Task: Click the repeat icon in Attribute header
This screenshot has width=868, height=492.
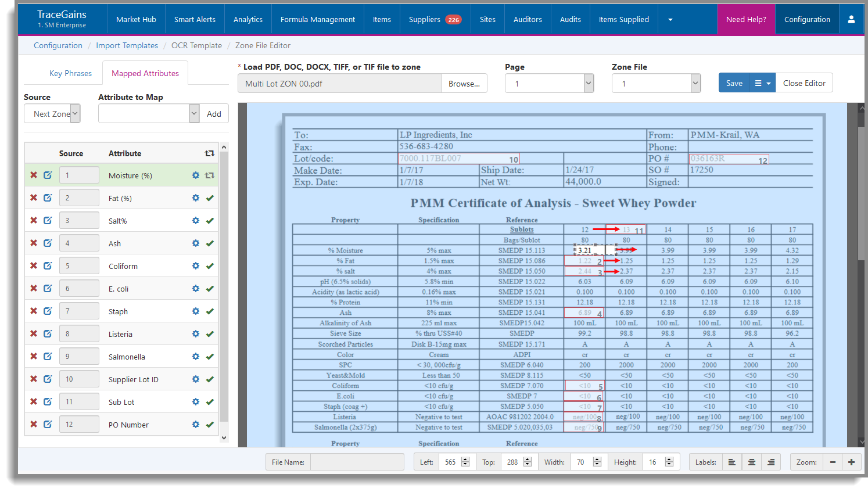Action: point(210,153)
